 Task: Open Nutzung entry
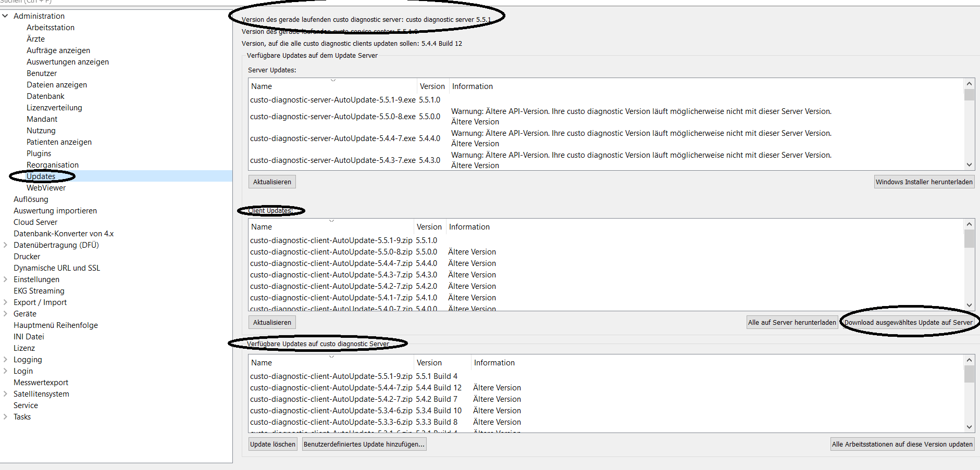click(41, 131)
